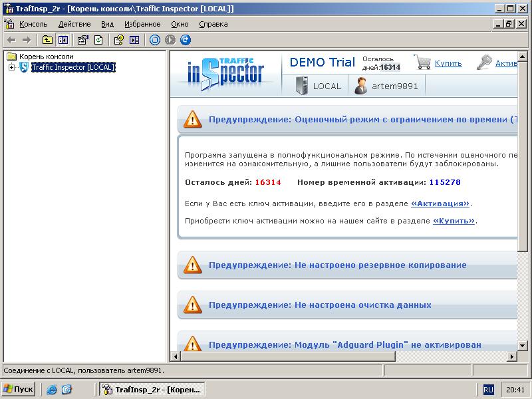The height and width of the screenshot is (399, 532).
Task: Click the shopping cart icon
Action: click(x=422, y=62)
